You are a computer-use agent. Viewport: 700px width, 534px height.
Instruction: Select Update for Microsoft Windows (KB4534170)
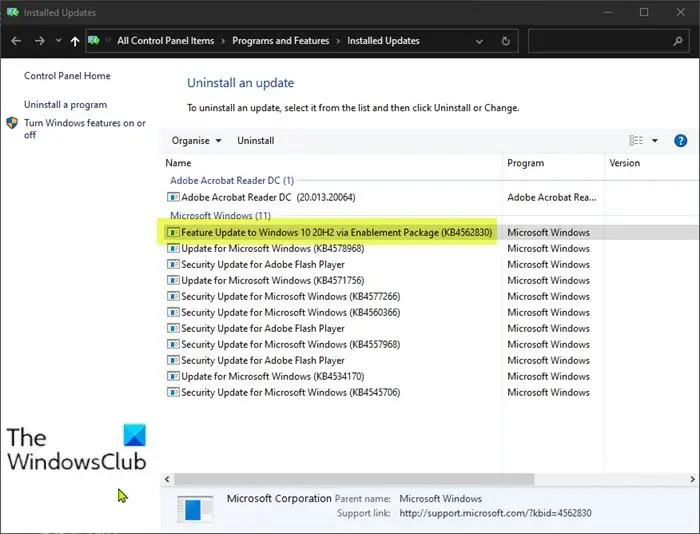pos(272,376)
